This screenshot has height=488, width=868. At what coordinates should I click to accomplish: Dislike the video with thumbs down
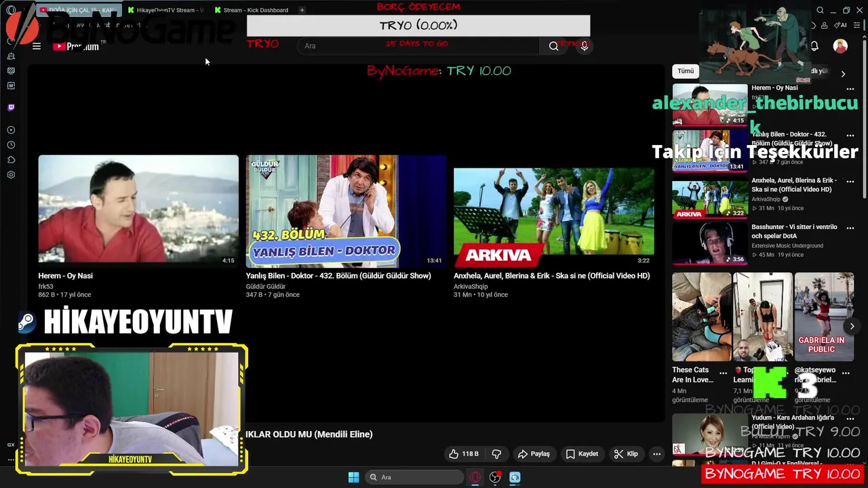click(x=496, y=453)
